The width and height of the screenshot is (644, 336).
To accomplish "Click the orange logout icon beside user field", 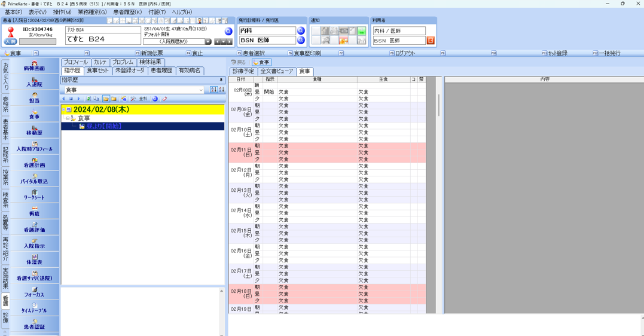I will click(x=431, y=40).
